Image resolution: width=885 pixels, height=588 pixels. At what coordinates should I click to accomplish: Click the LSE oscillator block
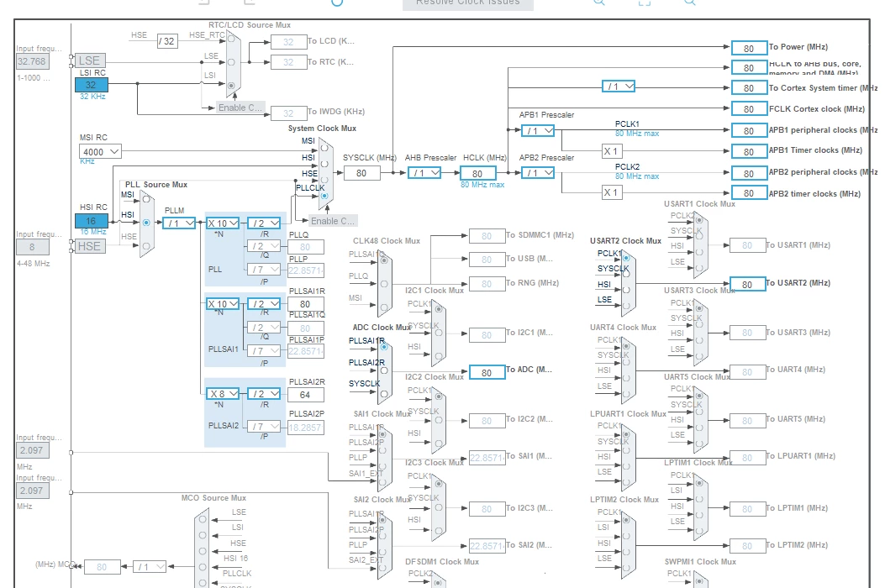click(90, 60)
